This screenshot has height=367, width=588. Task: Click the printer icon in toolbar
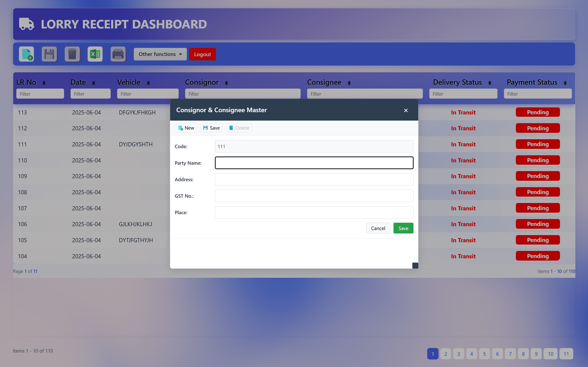tap(118, 54)
